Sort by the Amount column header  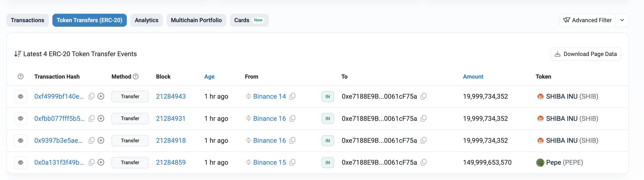coord(473,77)
